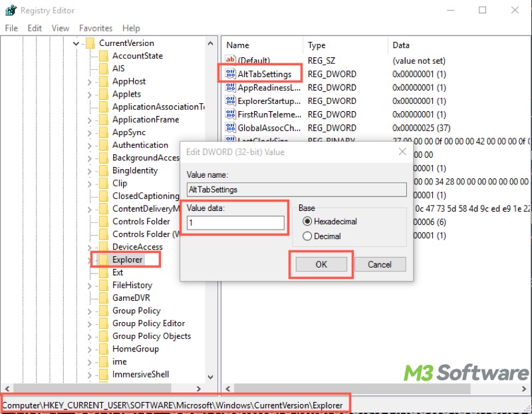Open the File menu

point(11,28)
